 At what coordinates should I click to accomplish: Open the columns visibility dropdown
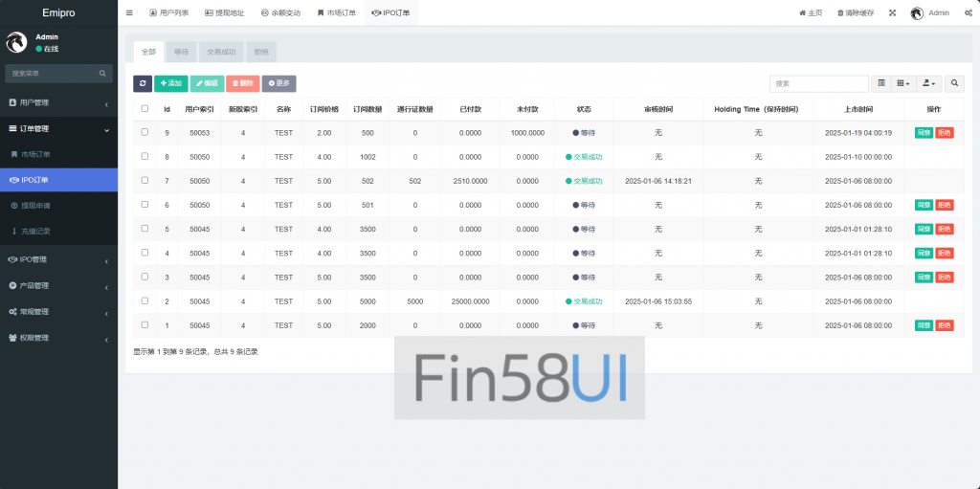point(904,84)
